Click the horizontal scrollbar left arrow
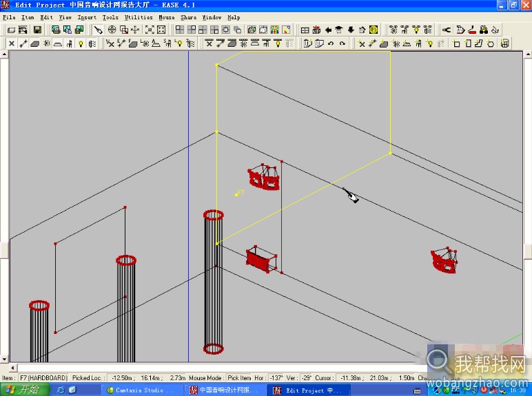The height and width of the screenshot is (396, 532). tap(13, 368)
